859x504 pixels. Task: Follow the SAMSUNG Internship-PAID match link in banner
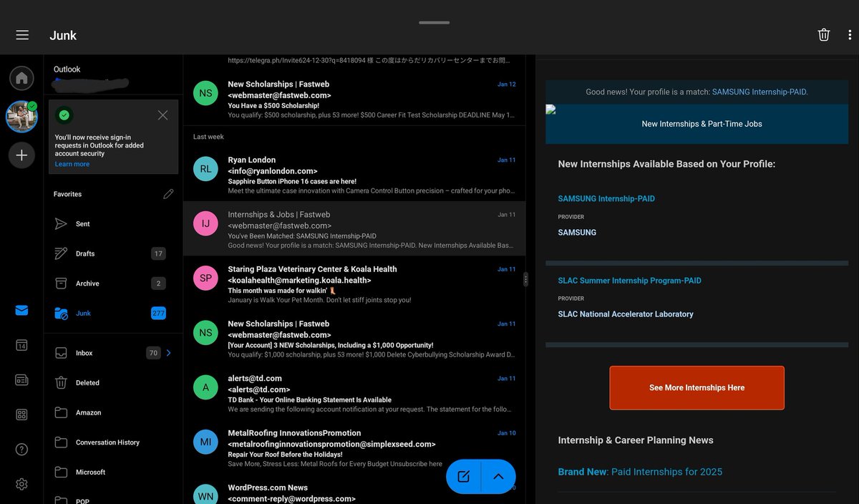pos(759,92)
